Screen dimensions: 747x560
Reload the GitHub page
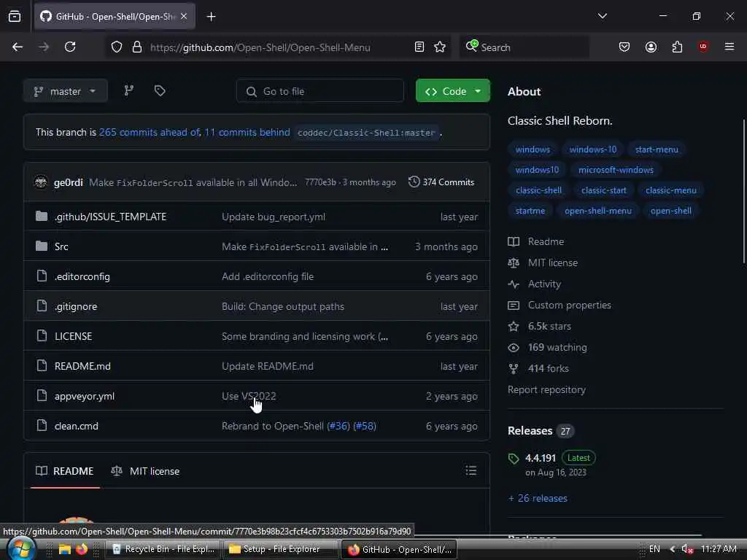[70, 47]
